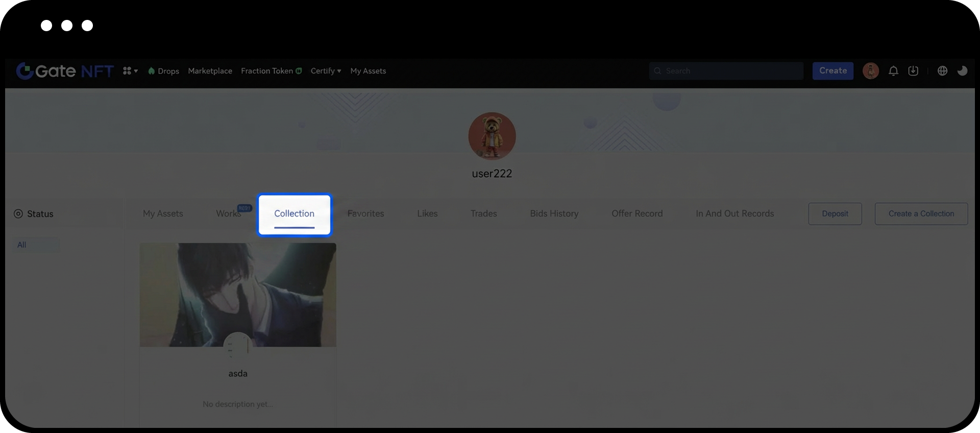
Task: Click the Gate NFT logo
Action: [64, 71]
